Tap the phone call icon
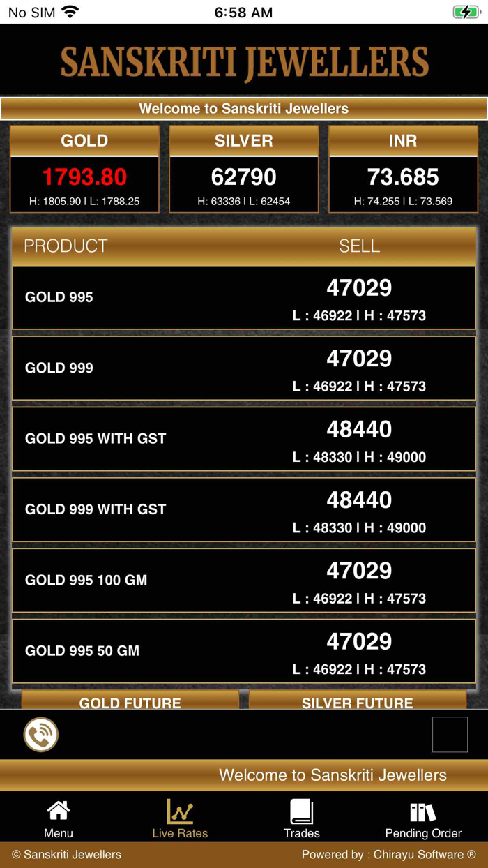Image resolution: width=488 pixels, height=868 pixels. tap(40, 734)
